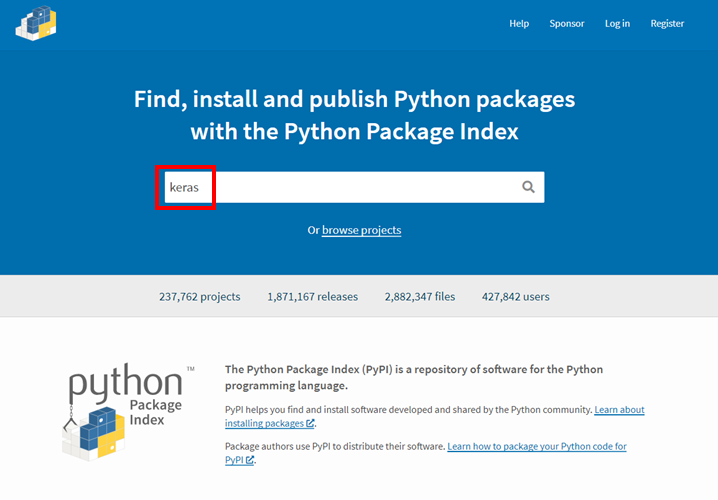Focus the search field containing keras
This screenshot has height=500, width=718.
354,187
